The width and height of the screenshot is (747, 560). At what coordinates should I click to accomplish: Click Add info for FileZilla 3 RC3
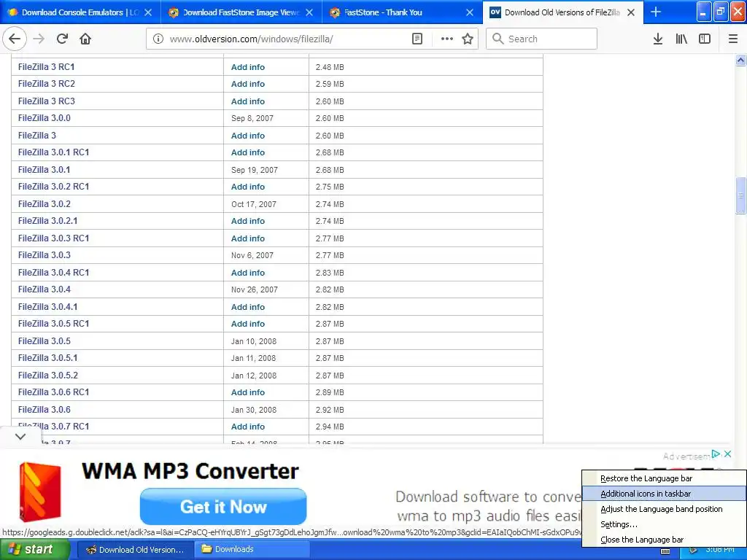coord(248,101)
